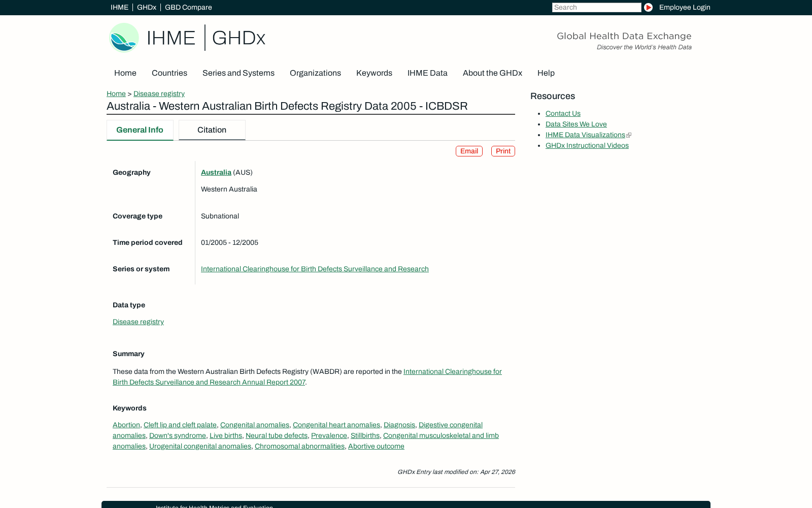Click Home breadcrumb link

click(116, 94)
